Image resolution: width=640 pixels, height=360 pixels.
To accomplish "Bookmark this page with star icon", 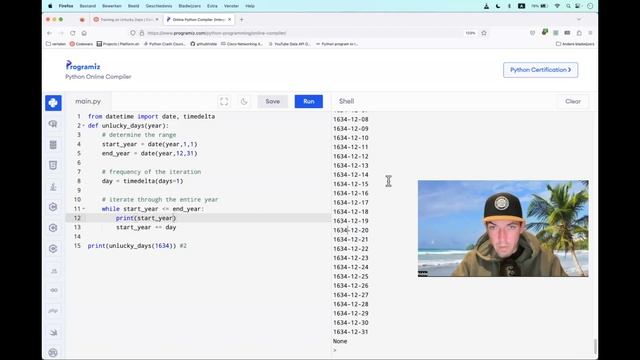I will 484,33.
